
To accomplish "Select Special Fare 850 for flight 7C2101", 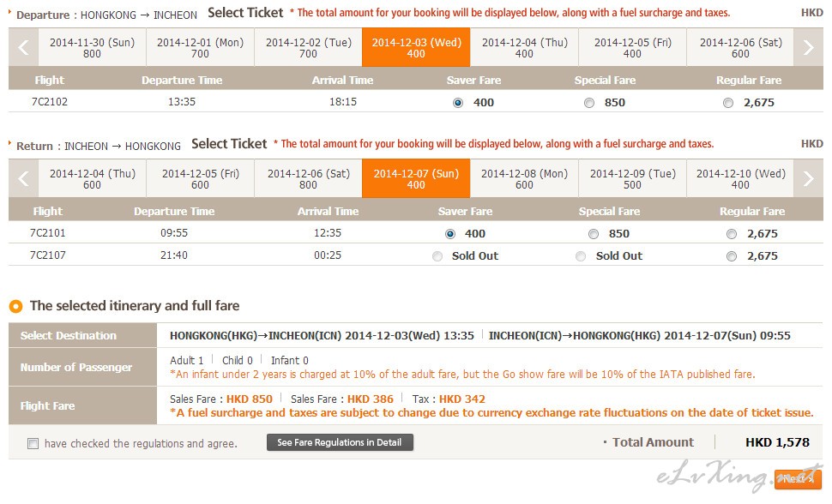I will pyautogui.click(x=594, y=234).
